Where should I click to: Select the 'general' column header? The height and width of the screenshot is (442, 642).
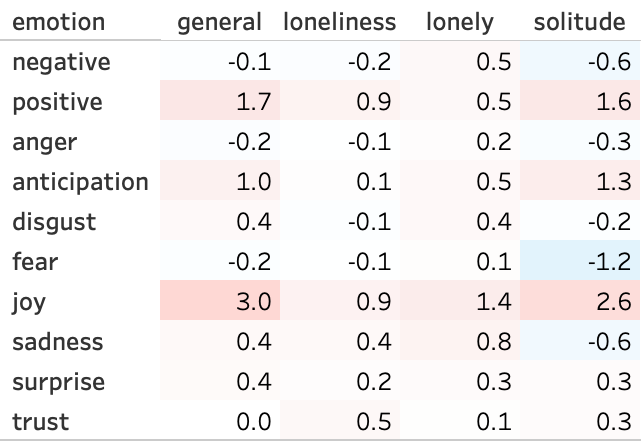coord(219,21)
